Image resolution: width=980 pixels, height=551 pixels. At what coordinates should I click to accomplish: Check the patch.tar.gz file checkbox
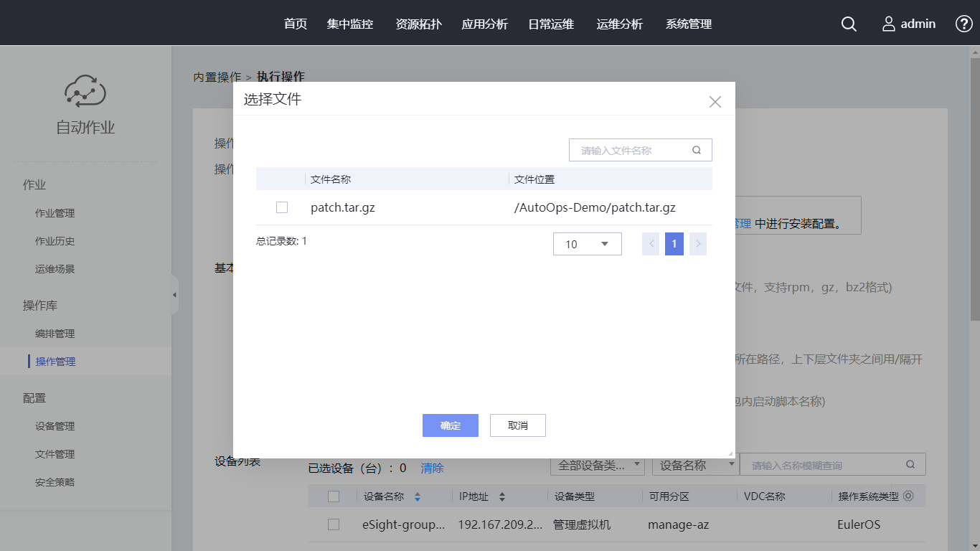282,207
